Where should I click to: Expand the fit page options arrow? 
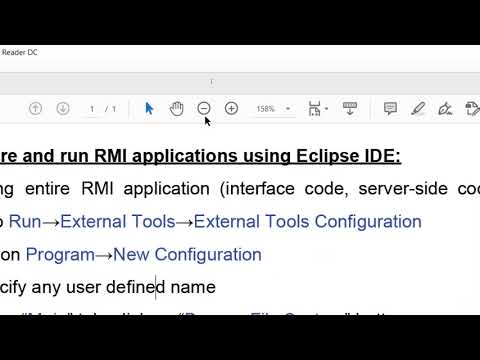(x=326, y=109)
